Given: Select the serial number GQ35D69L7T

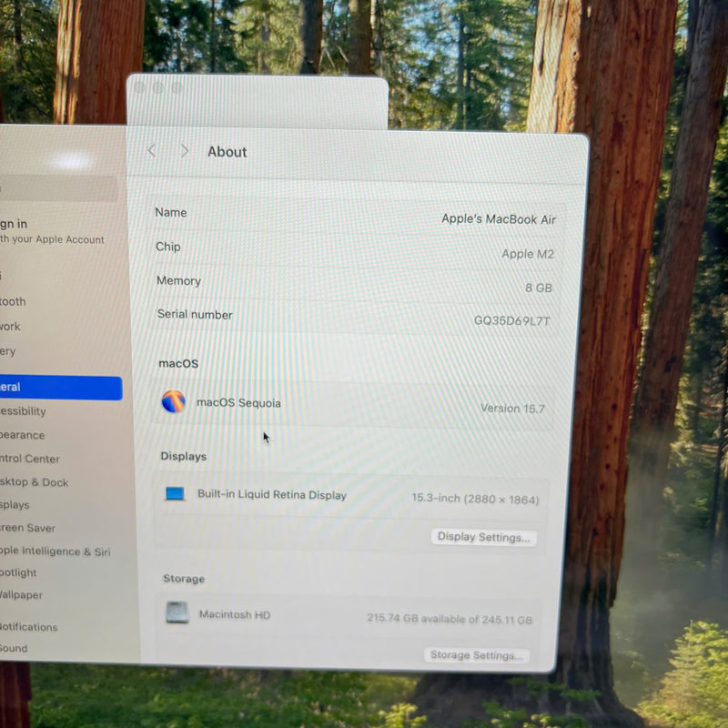Looking at the screenshot, I should coord(511,321).
